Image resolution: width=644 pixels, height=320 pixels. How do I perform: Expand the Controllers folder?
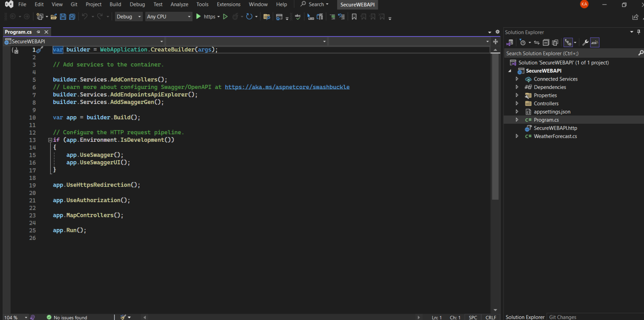517,103
